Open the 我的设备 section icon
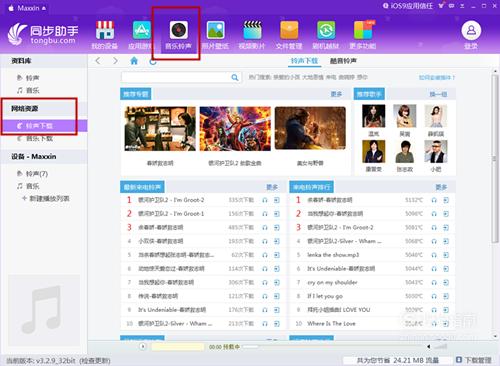 click(x=105, y=30)
